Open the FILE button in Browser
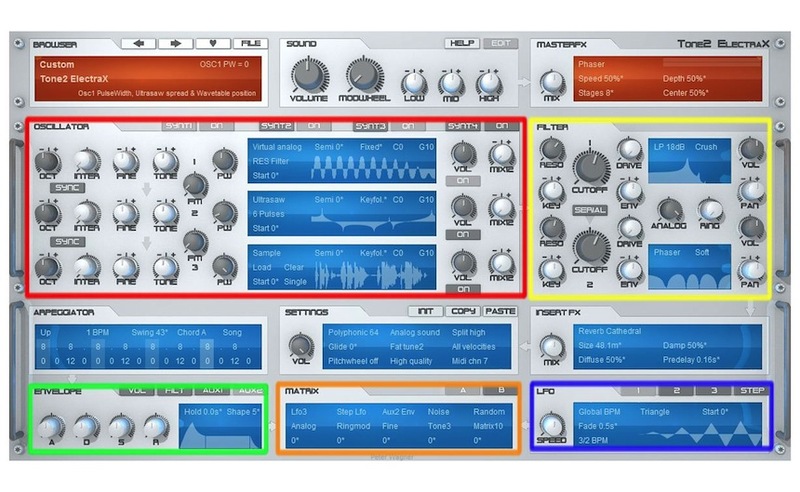This screenshot has height=492, width=800. tap(250, 44)
